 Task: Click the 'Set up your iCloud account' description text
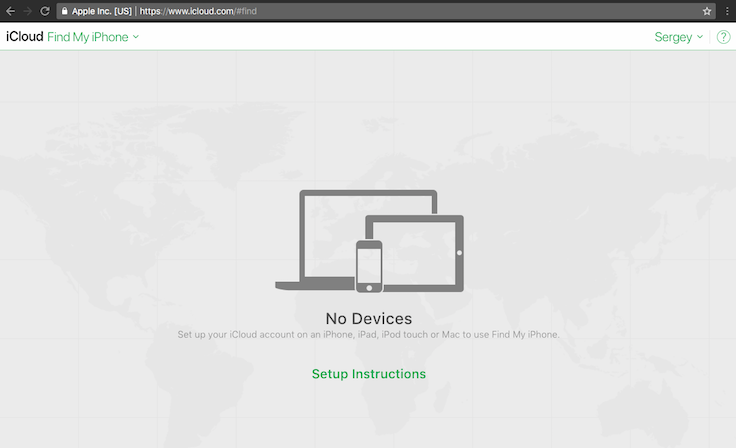click(368, 334)
